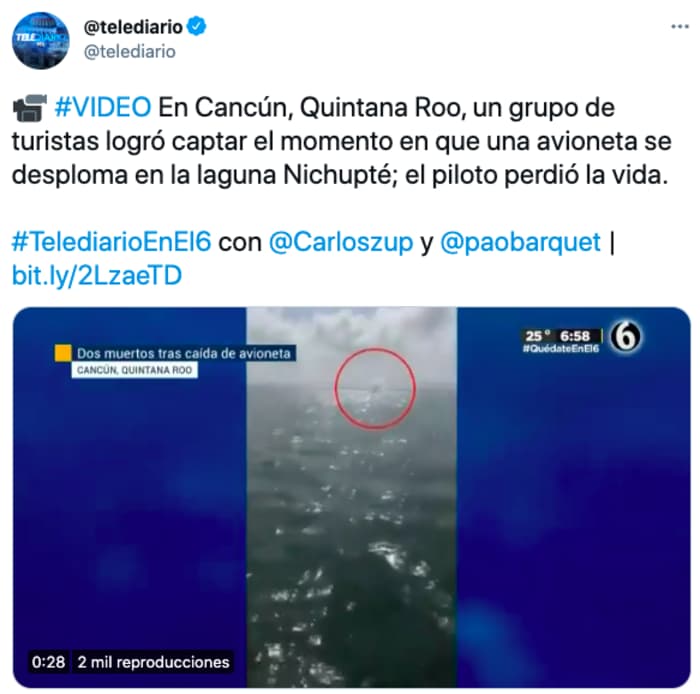The image size is (700, 694).
Task: Open the #VIDEO hashtag
Action: [x=103, y=107]
